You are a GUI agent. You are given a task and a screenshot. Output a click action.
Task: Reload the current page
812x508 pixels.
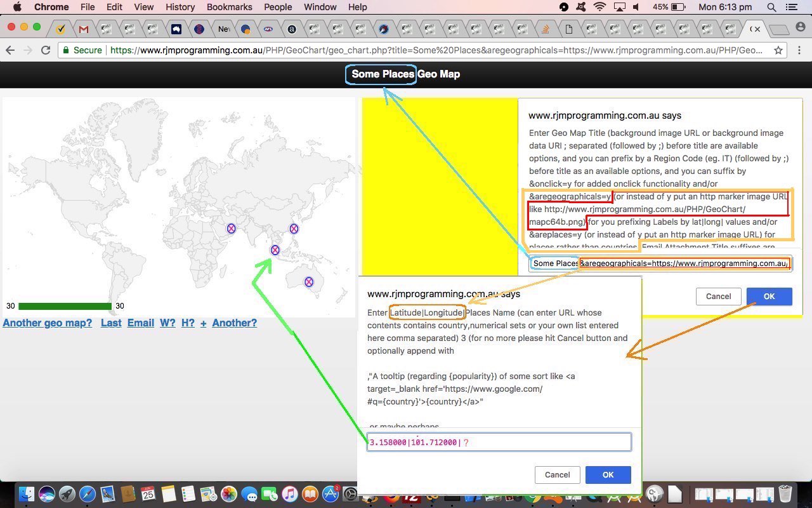click(46, 50)
